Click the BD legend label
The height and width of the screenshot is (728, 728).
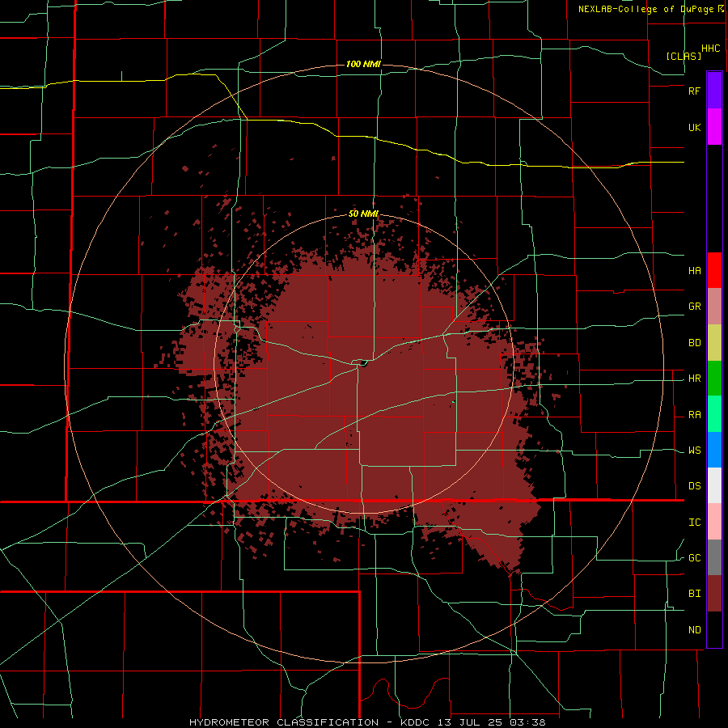coord(695,343)
